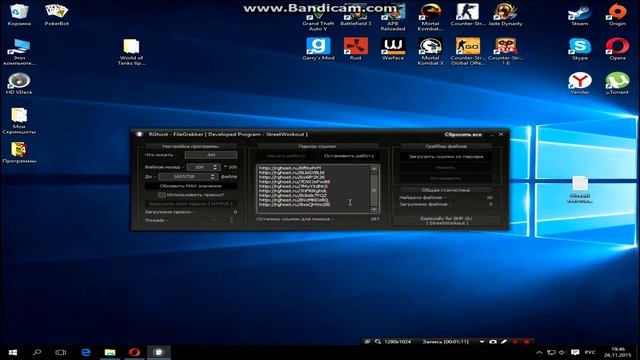Viewport: 640px width, 360px height.
Task: Click the links list scrollbar thumb
Action: (x=374, y=190)
